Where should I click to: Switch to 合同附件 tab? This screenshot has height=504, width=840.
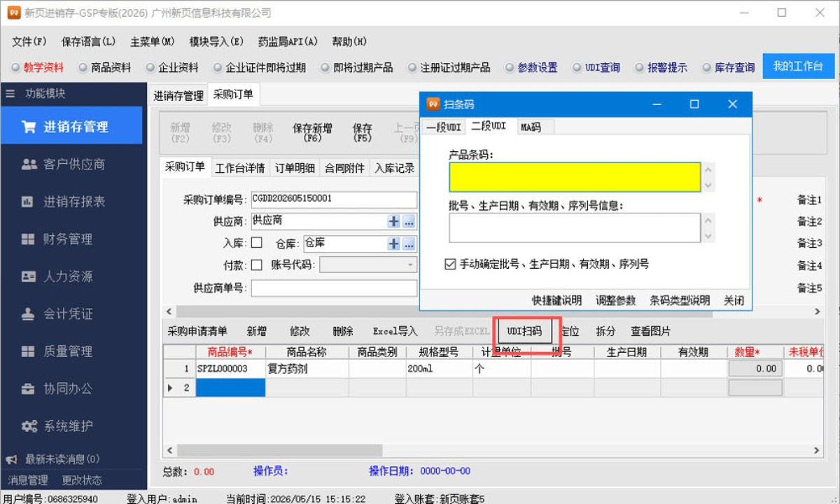[x=345, y=168]
